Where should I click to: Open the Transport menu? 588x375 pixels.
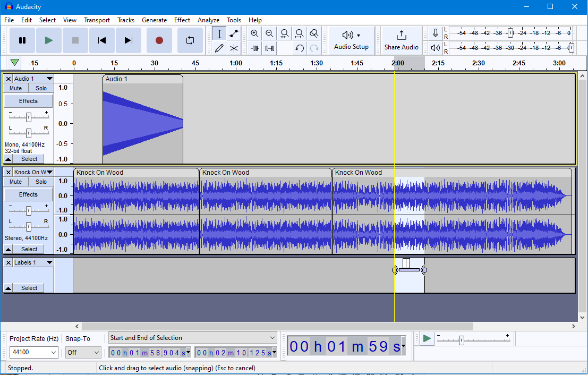coord(97,20)
